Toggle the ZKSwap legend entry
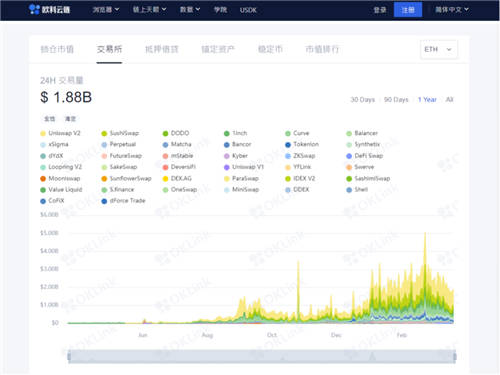This screenshot has height=375, width=500. (300, 156)
